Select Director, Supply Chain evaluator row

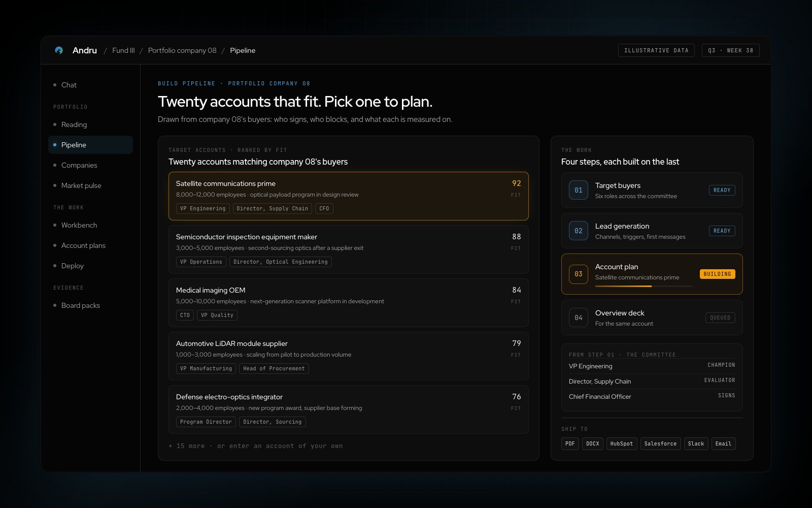[652, 381]
